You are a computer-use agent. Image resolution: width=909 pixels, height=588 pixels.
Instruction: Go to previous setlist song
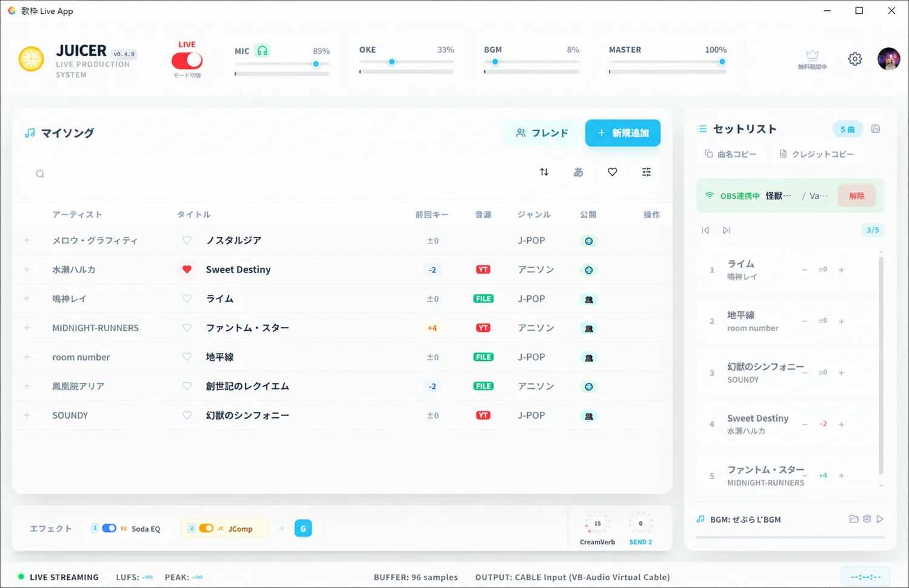[705, 230]
